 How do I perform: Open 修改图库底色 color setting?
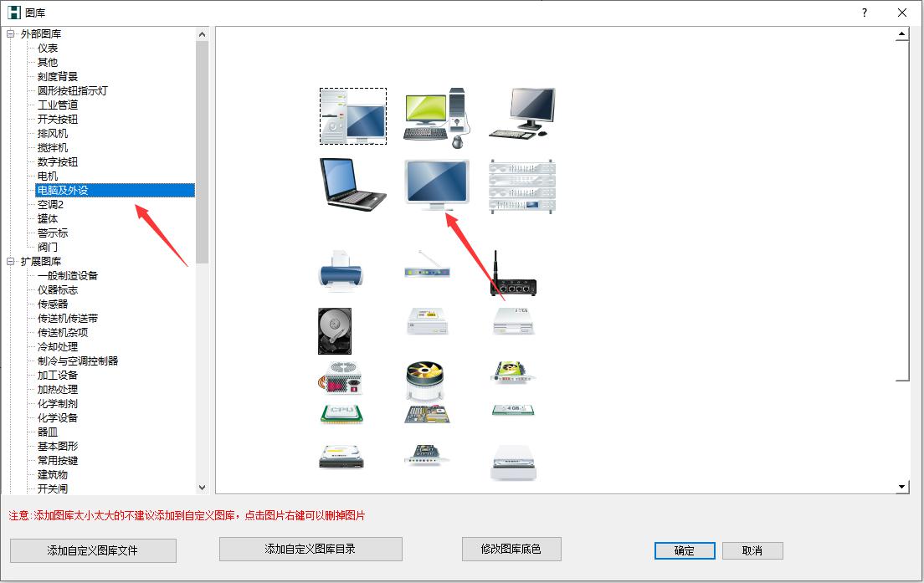pyautogui.click(x=511, y=549)
